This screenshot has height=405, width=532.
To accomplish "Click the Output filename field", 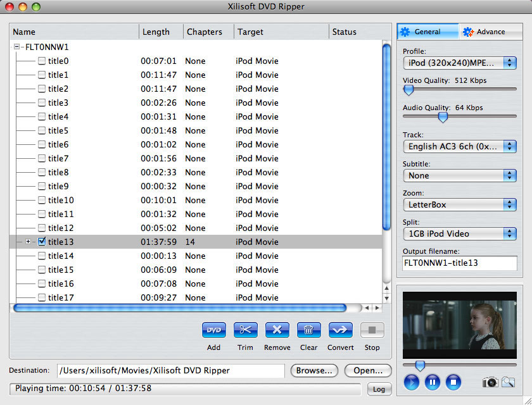I will click(x=460, y=263).
